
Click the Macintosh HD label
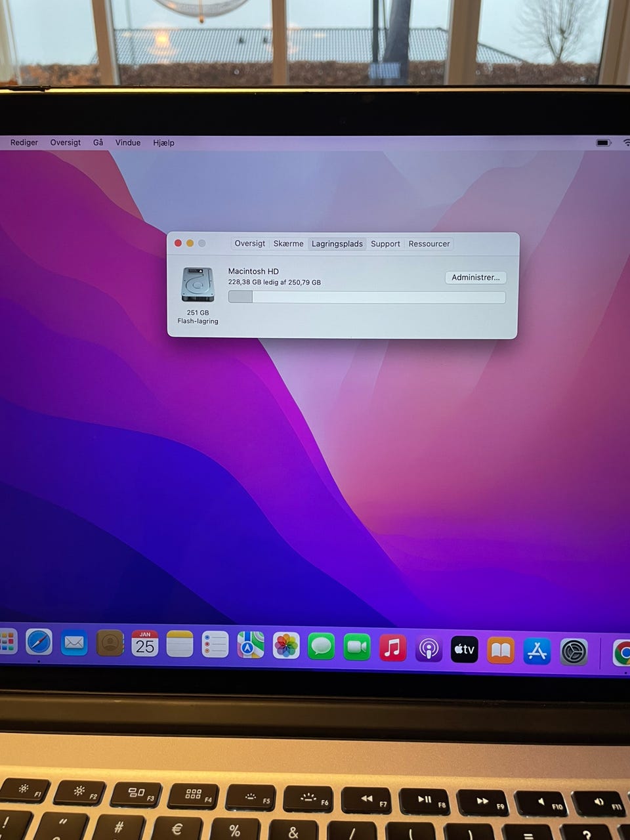(x=253, y=271)
